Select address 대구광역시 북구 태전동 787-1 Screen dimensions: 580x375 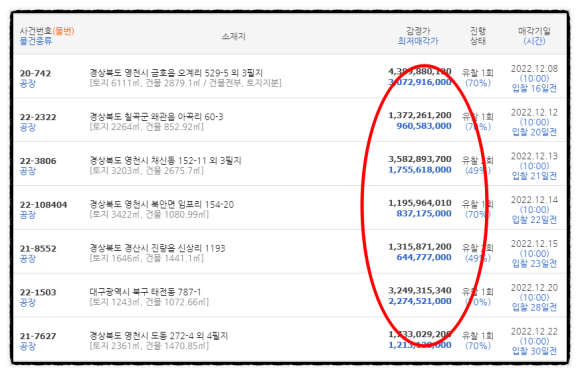click(x=145, y=292)
